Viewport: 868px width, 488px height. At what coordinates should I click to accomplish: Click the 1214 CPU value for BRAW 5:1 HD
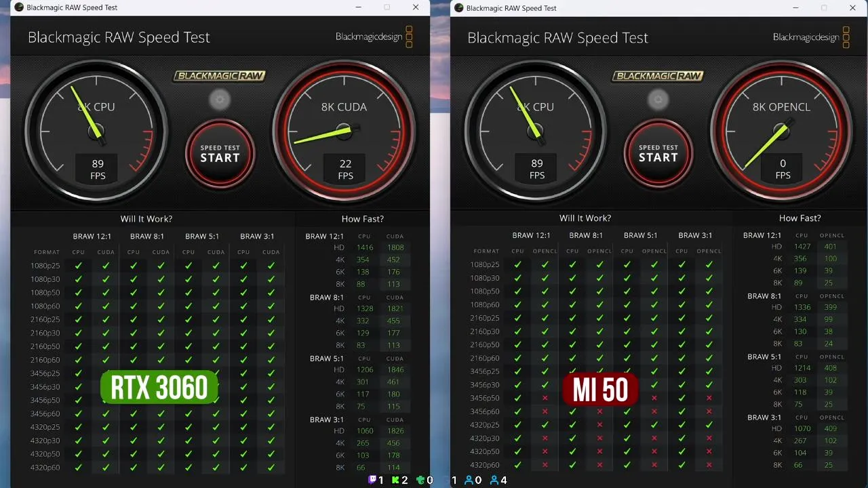pos(802,368)
